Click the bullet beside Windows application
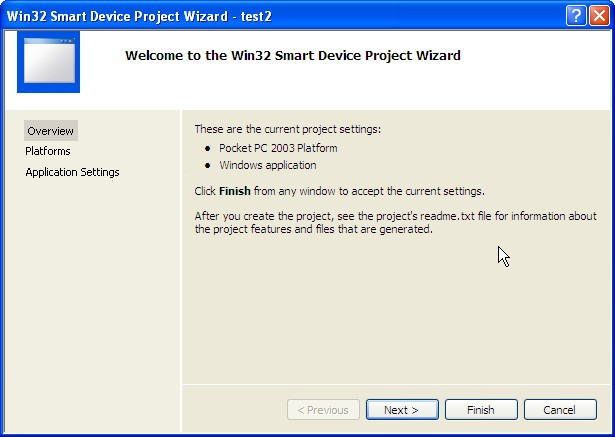Screen dimensions: 615x437 coord(207,165)
